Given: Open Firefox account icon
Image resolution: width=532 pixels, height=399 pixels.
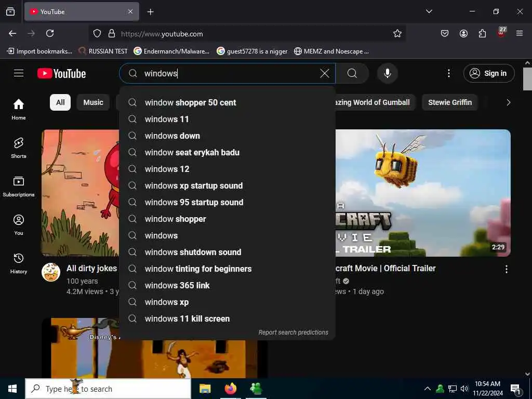Looking at the screenshot, I should [x=463, y=33].
